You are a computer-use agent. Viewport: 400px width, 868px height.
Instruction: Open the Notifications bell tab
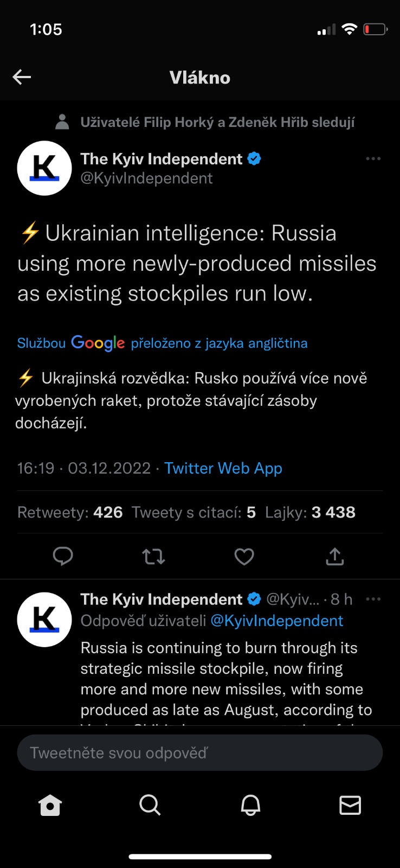tap(250, 806)
